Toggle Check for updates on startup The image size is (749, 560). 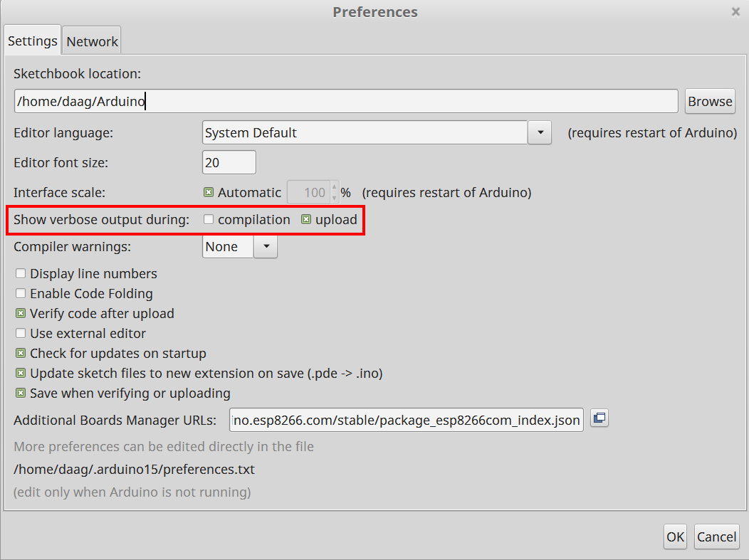(x=21, y=353)
